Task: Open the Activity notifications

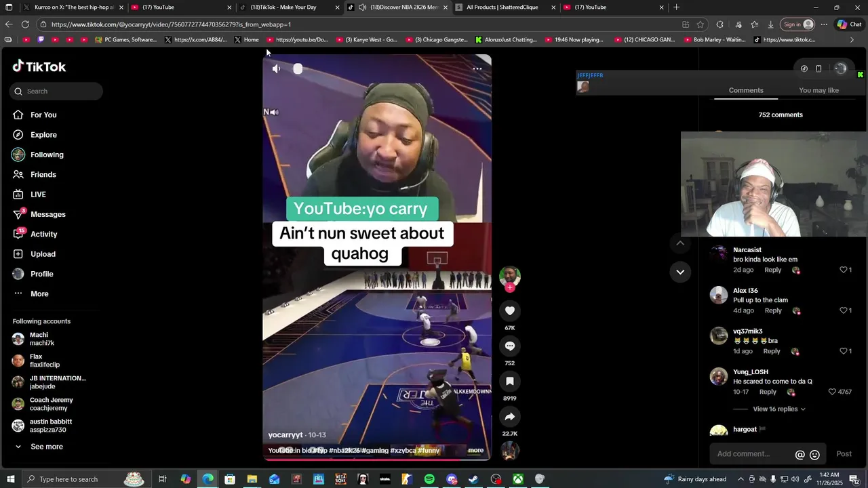Action: click(x=43, y=234)
